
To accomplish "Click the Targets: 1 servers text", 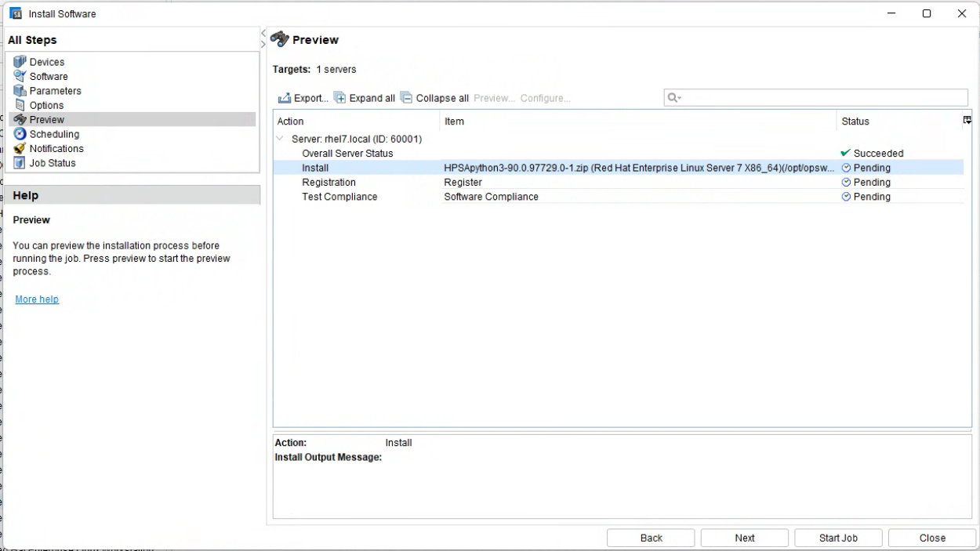I will point(314,69).
